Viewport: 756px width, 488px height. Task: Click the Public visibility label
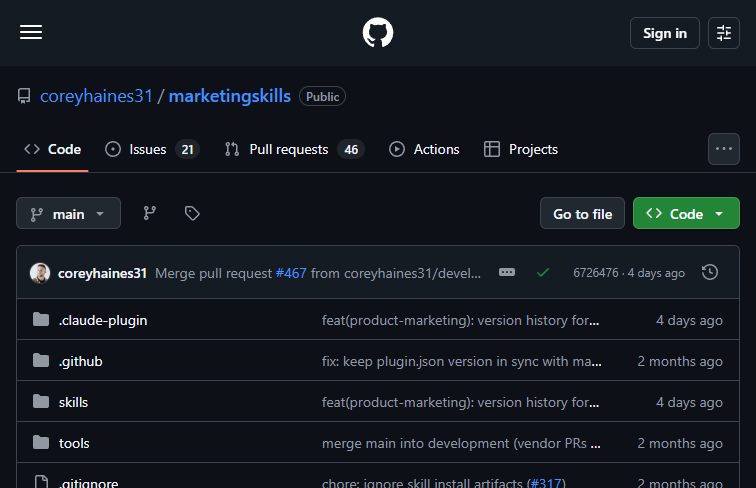[x=322, y=96]
